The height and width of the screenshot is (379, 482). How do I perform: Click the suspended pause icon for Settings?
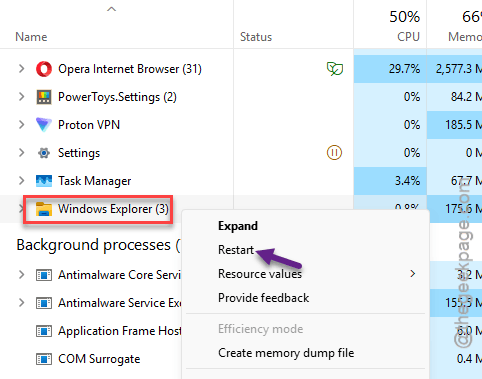click(334, 153)
